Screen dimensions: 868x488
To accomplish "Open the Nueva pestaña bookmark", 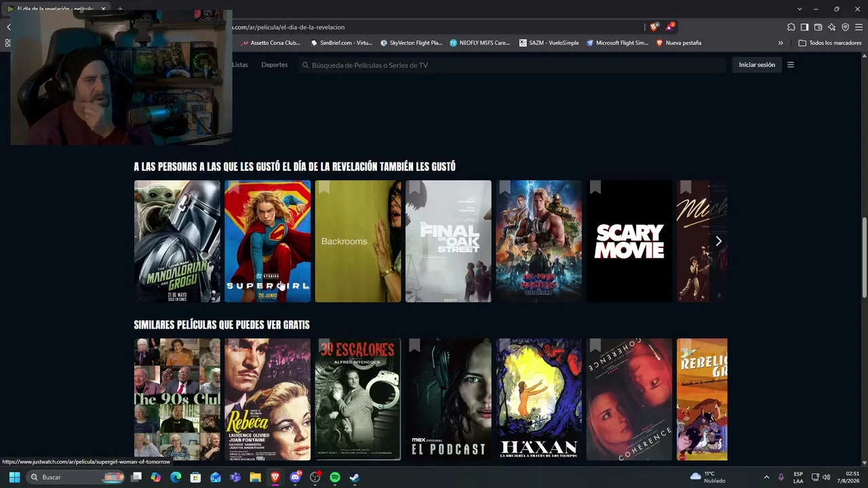I will 679,43.
